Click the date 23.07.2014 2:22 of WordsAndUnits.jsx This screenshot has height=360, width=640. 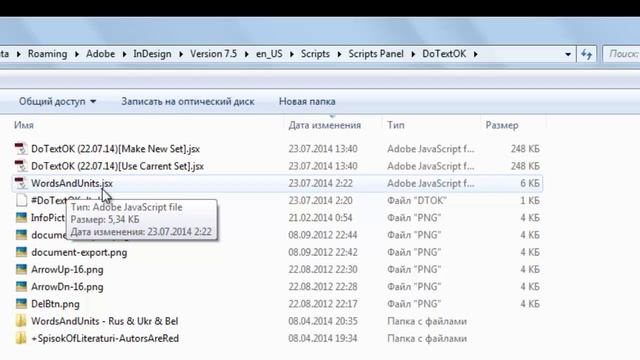[320, 183]
